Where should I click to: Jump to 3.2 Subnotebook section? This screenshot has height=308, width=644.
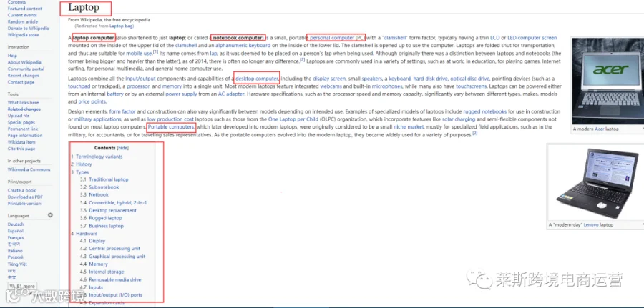pyautogui.click(x=99, y=187)
